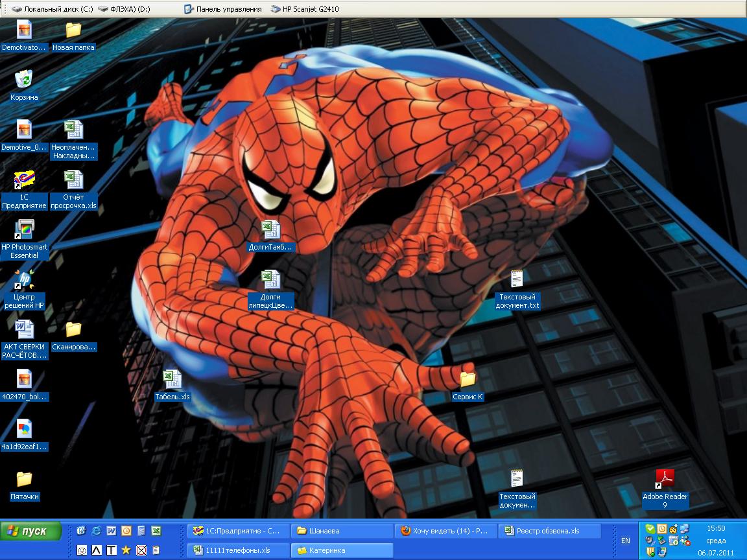The height and width of the screenshot is (560, 747).
Task: Click the Корзина recycle bin icon
Action: (x=24, y=80)
